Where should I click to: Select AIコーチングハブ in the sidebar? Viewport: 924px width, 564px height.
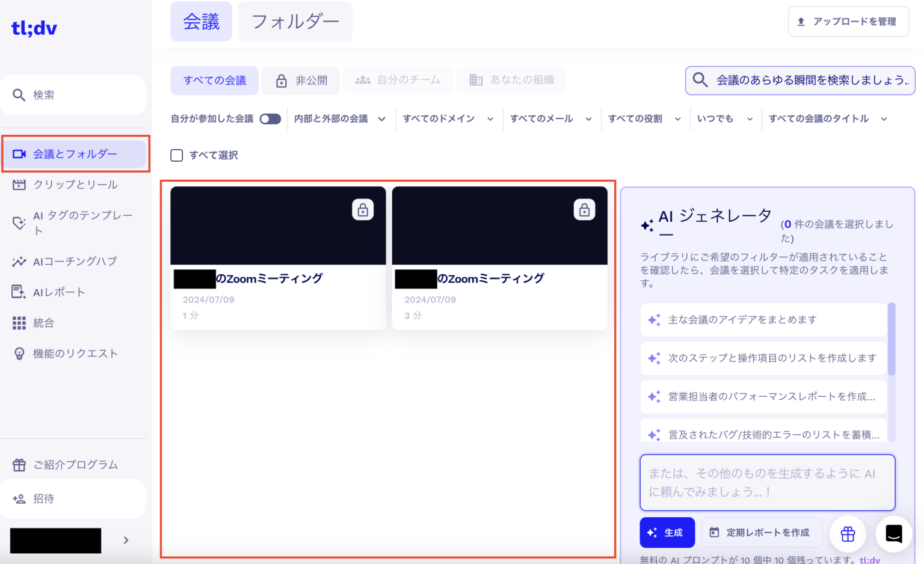(73, 261)
